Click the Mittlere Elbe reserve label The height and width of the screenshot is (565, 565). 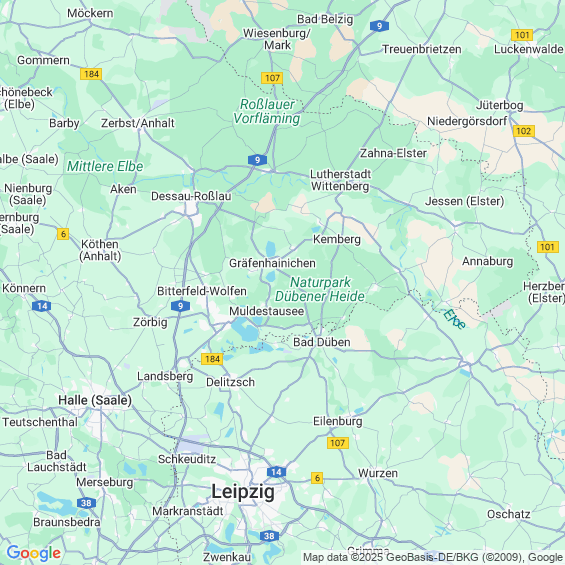[105, 166]
